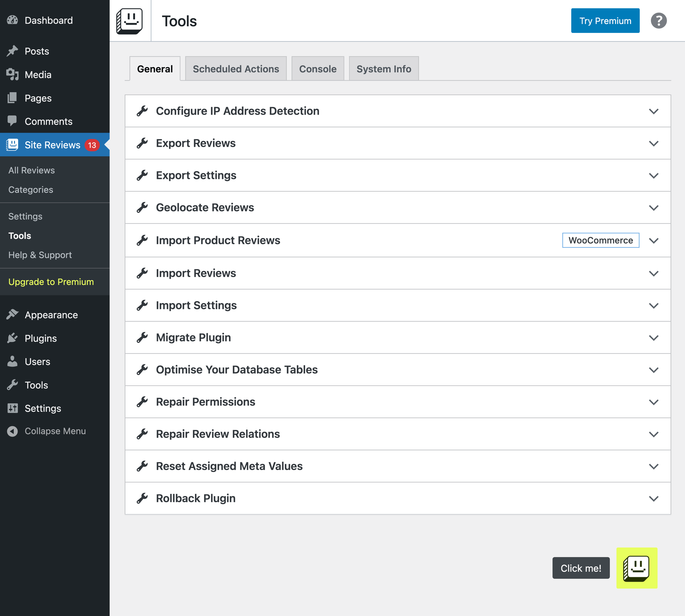The width and height of the screenshot is (685, 616).
Task: Click wrench icon beside Export Reviews
Action: pyautogui.click(x=142, y=143)
